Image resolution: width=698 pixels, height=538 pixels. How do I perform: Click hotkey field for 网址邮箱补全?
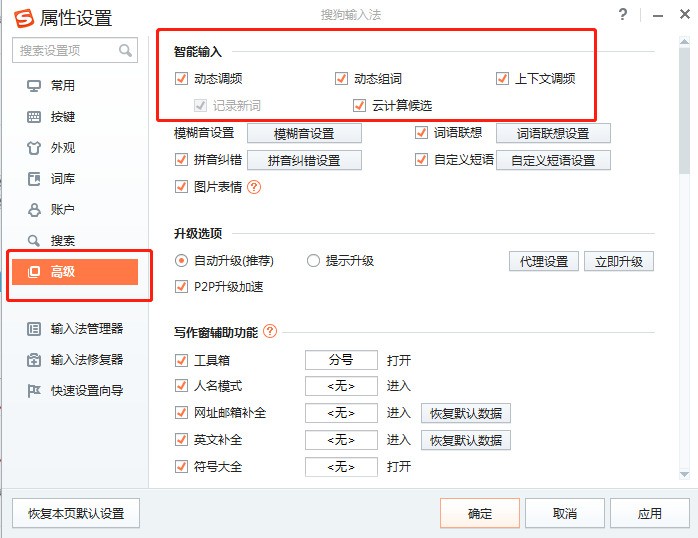coord(341,413)
